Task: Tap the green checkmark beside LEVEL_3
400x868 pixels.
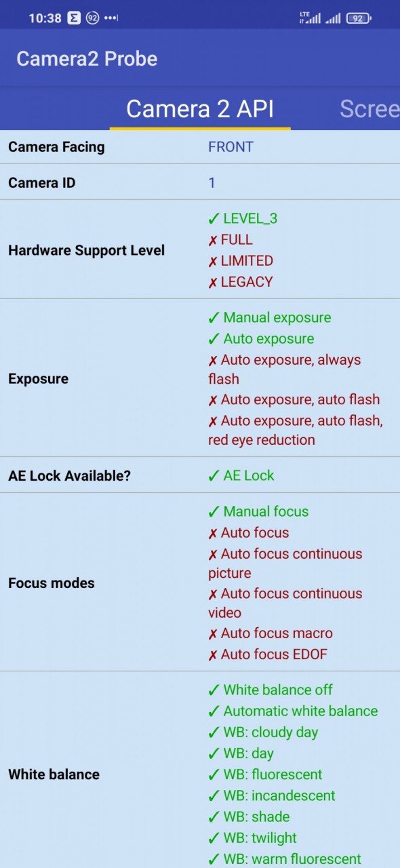Action: [214, 219]
